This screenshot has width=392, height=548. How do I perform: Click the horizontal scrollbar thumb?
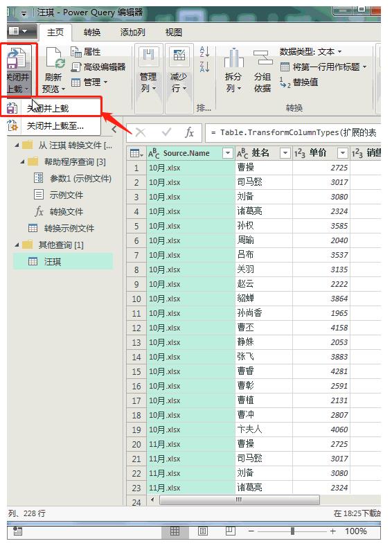click(x=240, y=500)
